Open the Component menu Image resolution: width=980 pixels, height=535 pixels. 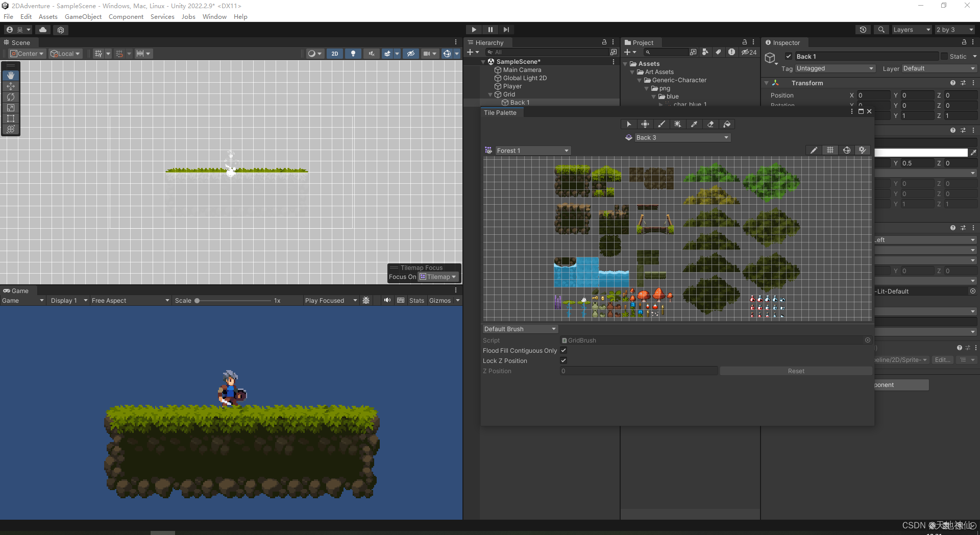coord(126,17)
